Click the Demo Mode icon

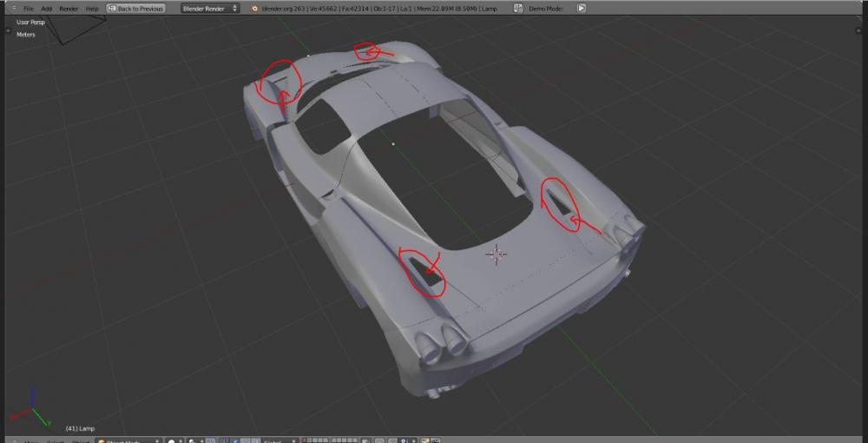tap(518, 9)
